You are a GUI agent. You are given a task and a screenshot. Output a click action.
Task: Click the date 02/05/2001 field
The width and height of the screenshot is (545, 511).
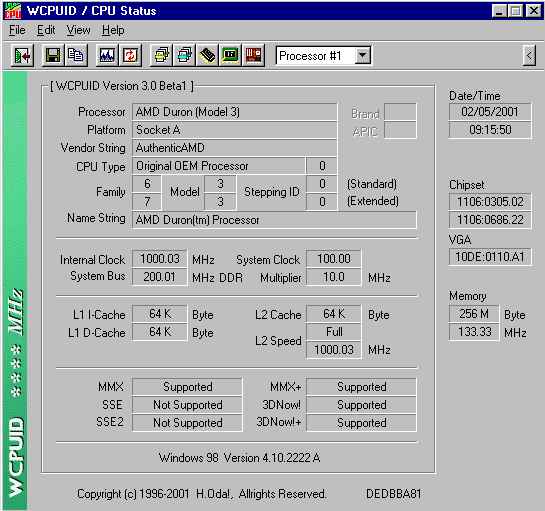490,112
